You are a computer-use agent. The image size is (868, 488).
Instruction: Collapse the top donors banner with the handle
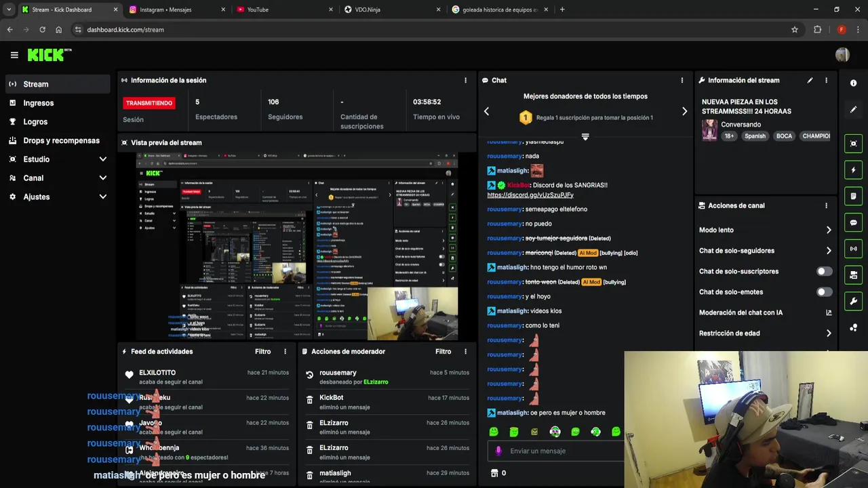[x=585, y=136]
